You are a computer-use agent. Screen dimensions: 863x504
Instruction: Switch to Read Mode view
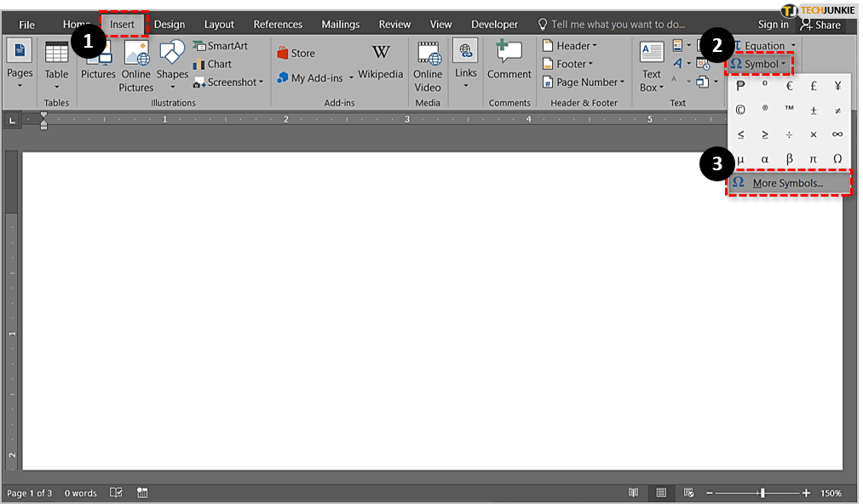click(x=633, y=493)
